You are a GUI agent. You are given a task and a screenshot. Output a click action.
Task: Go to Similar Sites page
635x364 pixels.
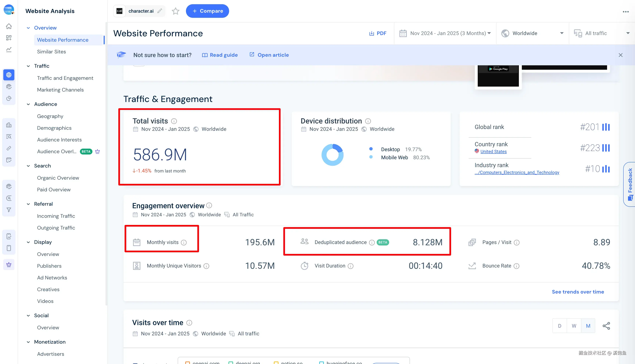[x=51, y=52]
